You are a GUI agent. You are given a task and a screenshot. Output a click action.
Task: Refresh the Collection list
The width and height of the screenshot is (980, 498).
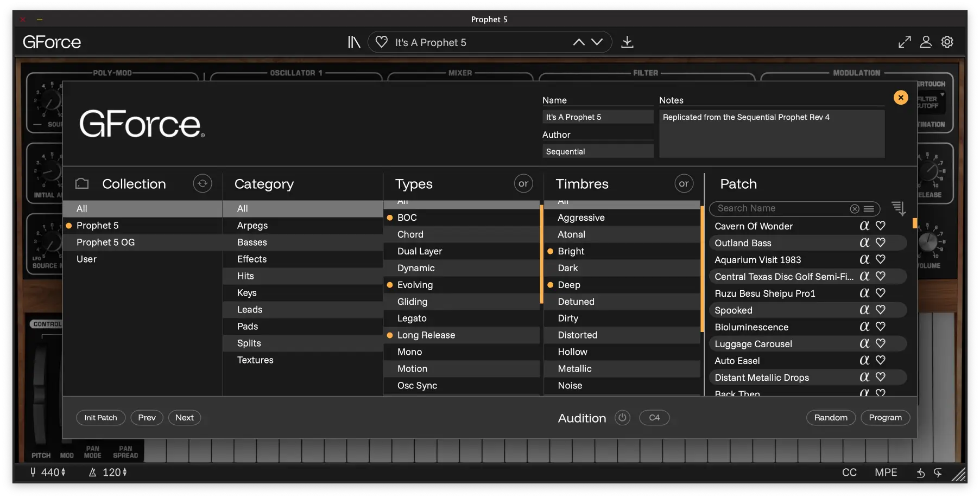(x=203, y=184)
